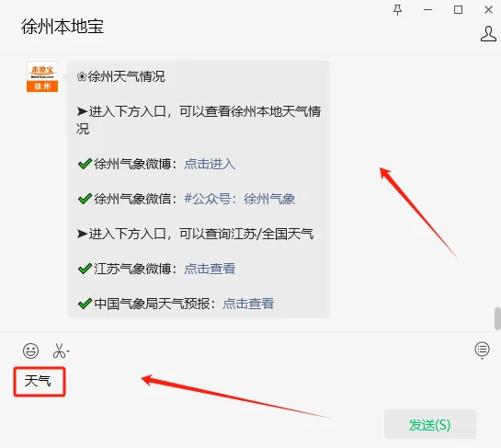
Task: Minimize the chat window
Action: point(427,10)
